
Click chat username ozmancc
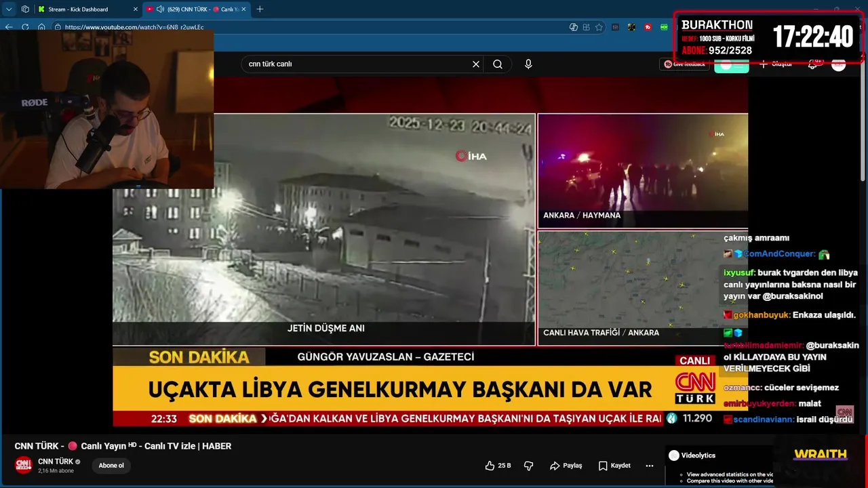742,388
